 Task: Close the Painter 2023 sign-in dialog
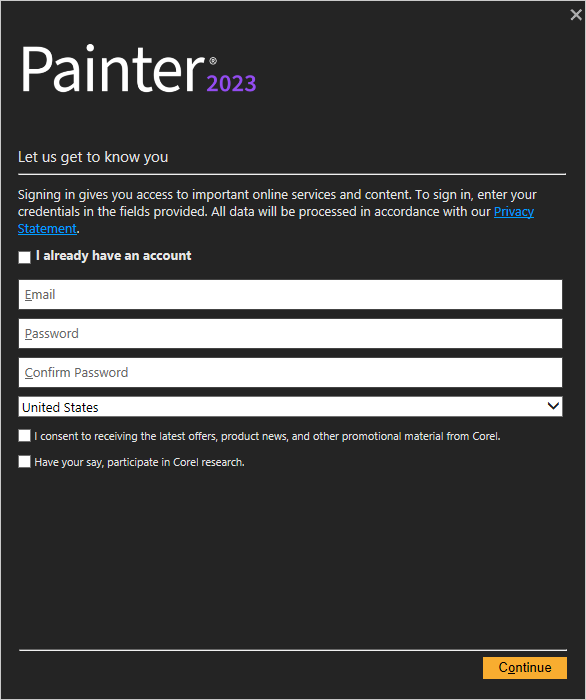576,15
